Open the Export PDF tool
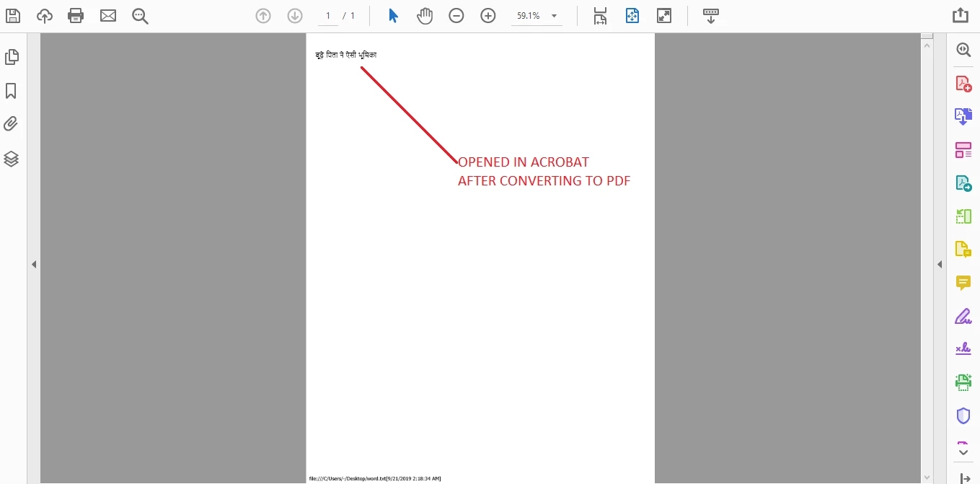 (963, 116)
